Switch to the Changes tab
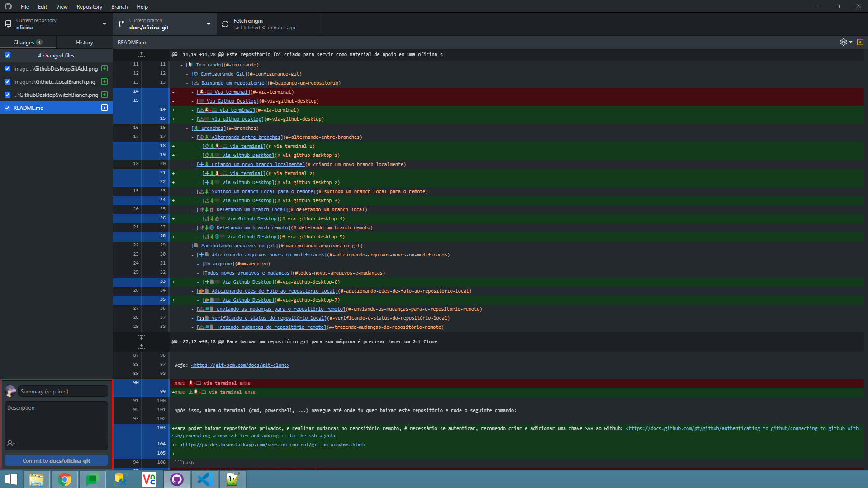The width and height of the screenshot is (868, 488). point(28,42)
